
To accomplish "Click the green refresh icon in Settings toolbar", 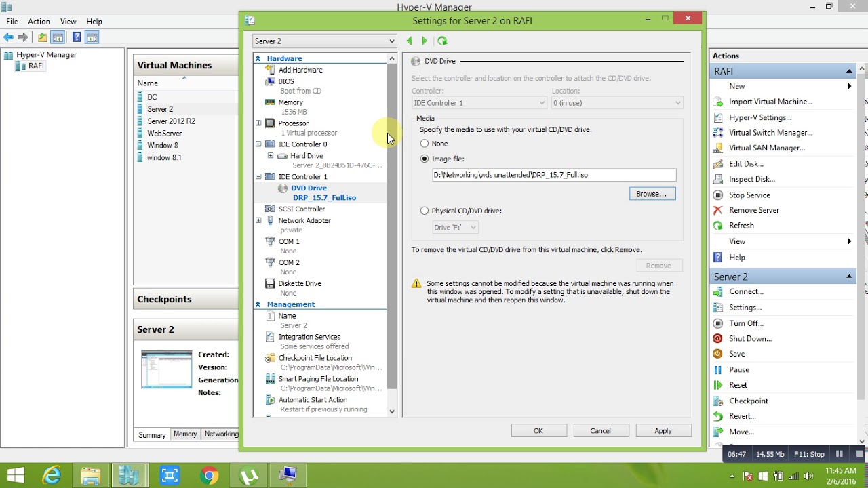I will coord(442,41).
